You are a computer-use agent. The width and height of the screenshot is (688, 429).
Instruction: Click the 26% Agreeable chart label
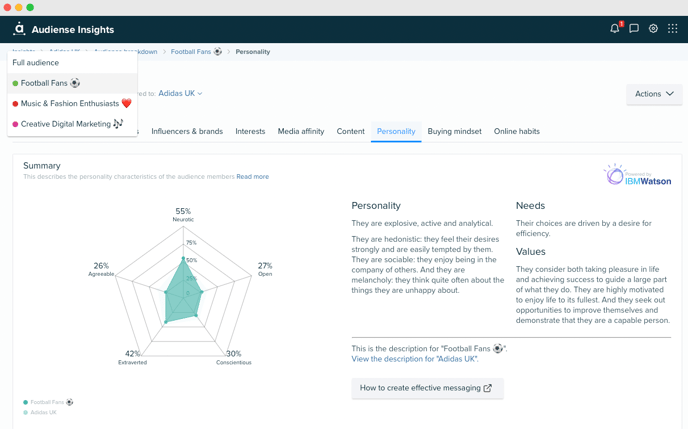tap(101, 269)
